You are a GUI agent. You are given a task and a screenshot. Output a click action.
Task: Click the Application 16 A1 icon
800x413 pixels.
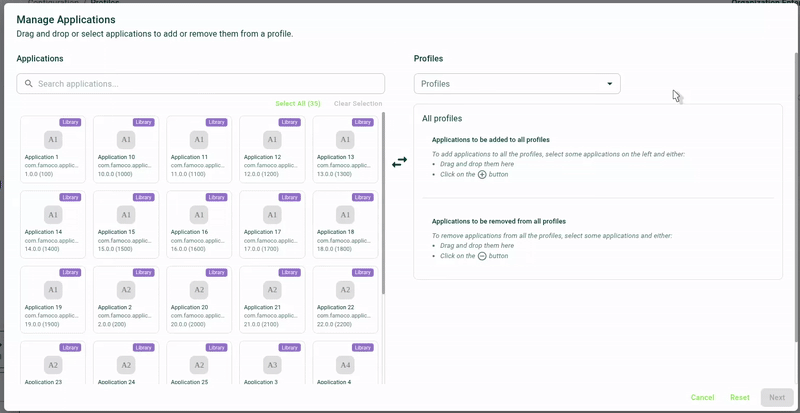[x=199, y=215]
